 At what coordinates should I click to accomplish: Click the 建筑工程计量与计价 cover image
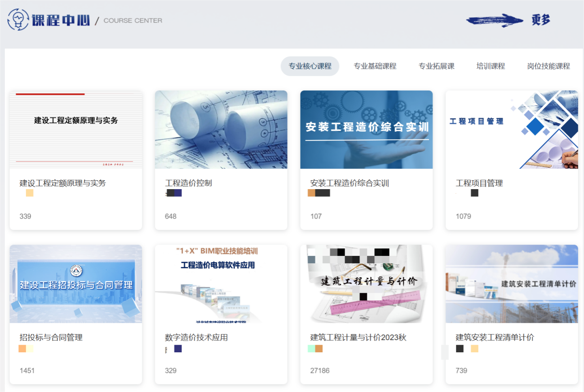[x=367, y=284]
